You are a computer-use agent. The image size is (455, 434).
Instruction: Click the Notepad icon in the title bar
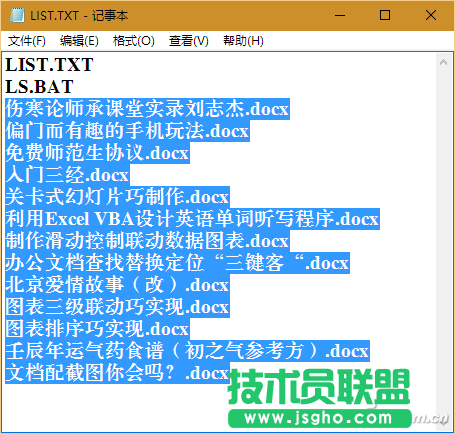pos(17,15)
